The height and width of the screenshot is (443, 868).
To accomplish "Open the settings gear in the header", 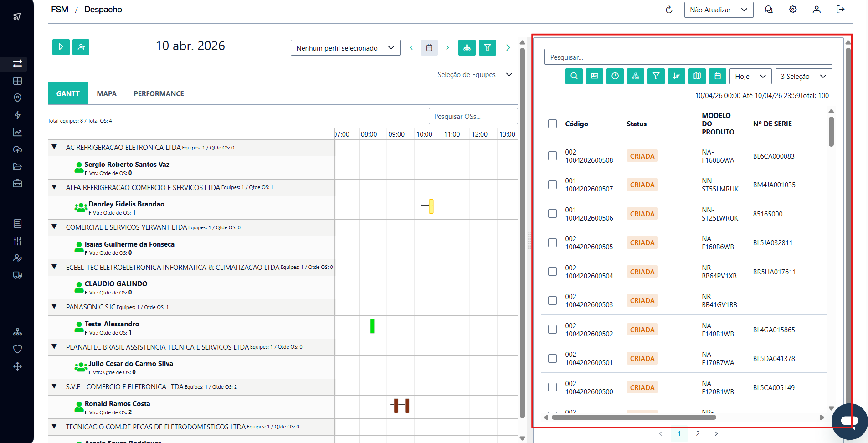I will tap(792, 10).
